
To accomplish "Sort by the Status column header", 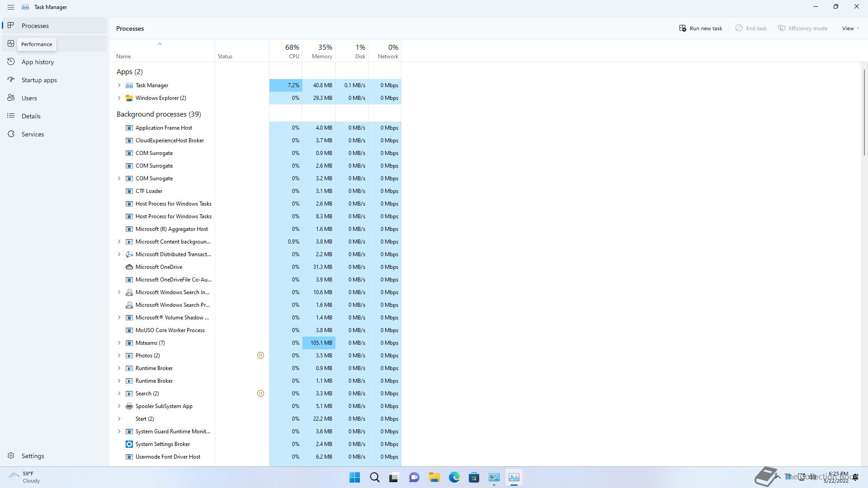I will [242, 51].
